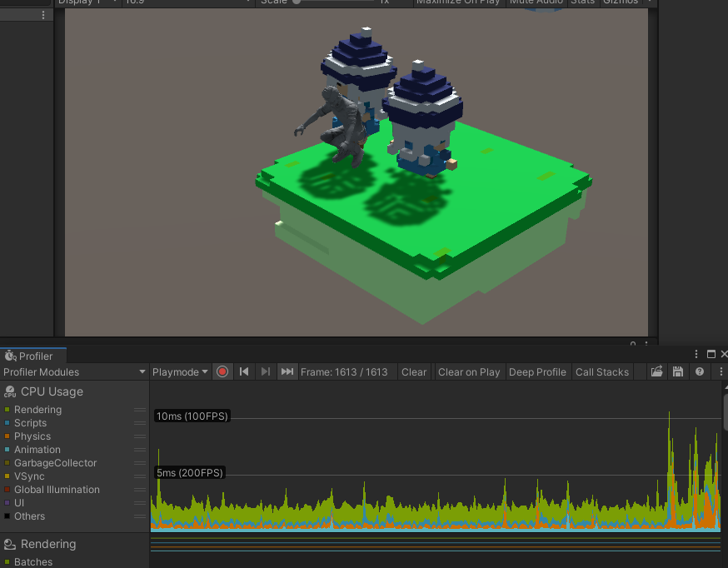Click the Game view Scale slider handle
This screenshot has height=568, width=728.
click(297, 2)
